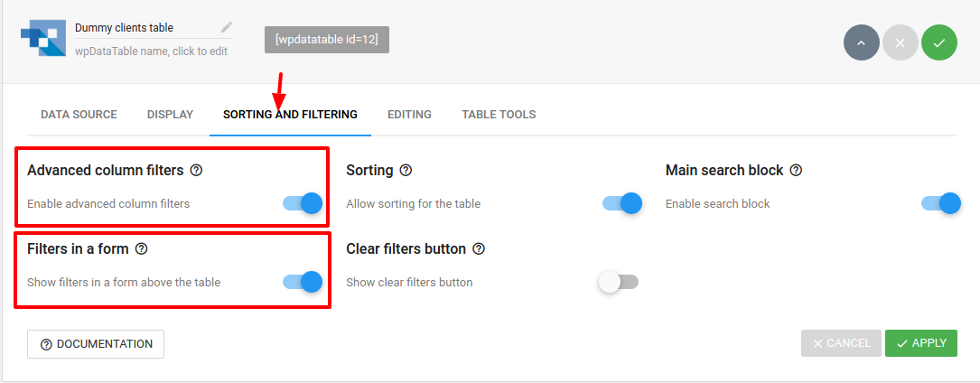Viewport: 980px width, 383px height.
Task: Open help icon next to Filters in a form
Action: coord(141,248)
